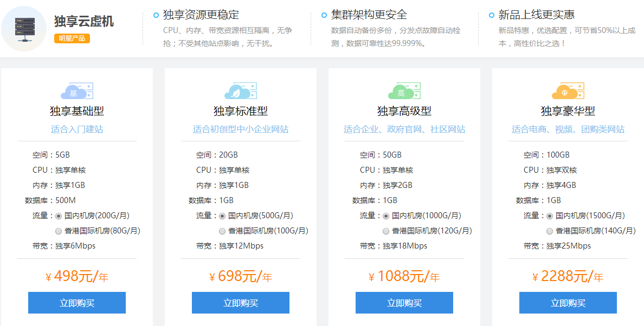Click the 独享标准型 leaf cloud icon

tap(241, 91)
